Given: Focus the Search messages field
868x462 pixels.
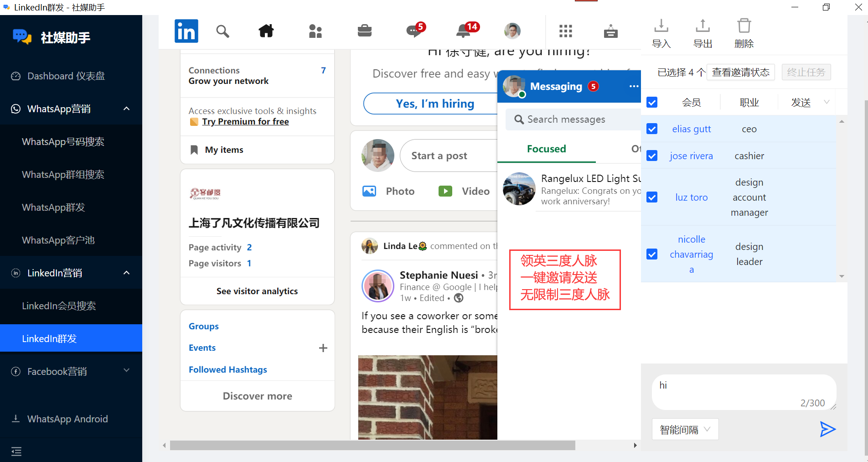Looking at the screenshot, I should (x=573, y=119).
